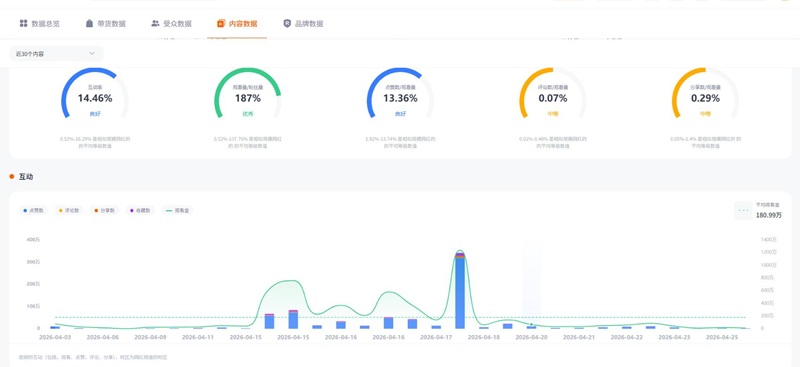
Task: Click the 187% gauge value
Action: 247,98
